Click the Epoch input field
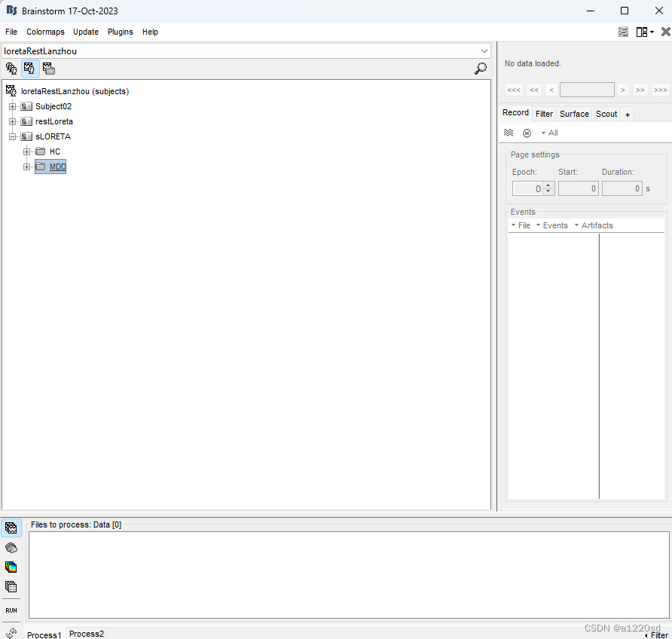The height and width of the screenshot is (639, 672). 528,188
